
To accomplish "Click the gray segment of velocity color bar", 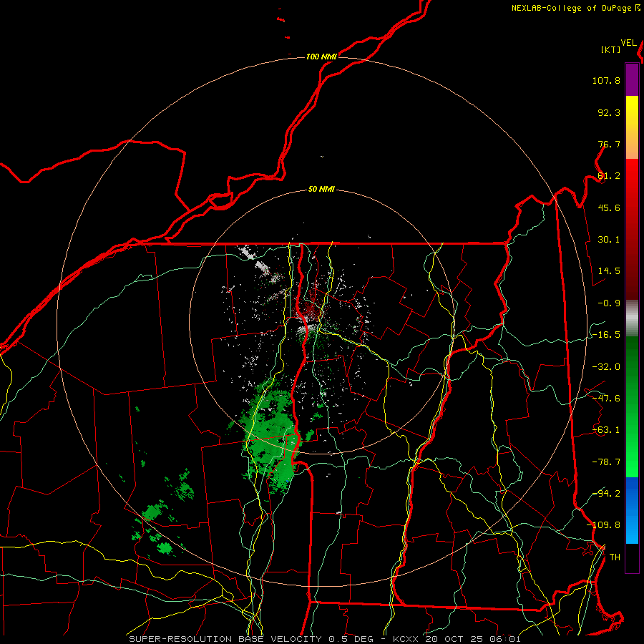I will point(632,318).
